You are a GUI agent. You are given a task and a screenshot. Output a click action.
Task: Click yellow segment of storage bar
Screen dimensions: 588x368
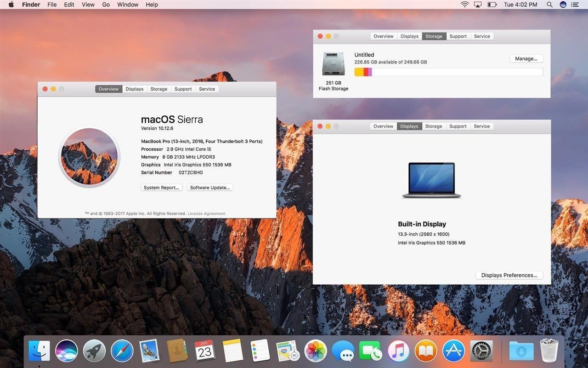(359, 72)
